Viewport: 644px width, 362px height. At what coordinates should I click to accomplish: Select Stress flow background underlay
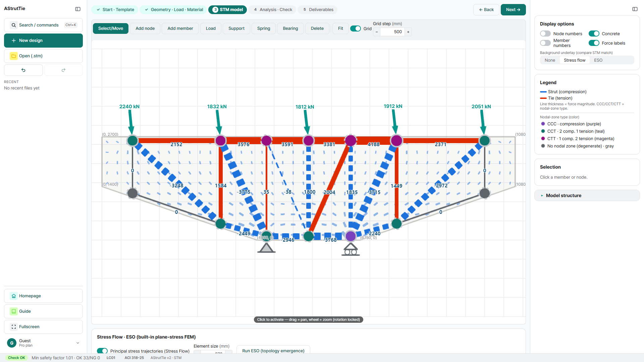pos(575,60)
